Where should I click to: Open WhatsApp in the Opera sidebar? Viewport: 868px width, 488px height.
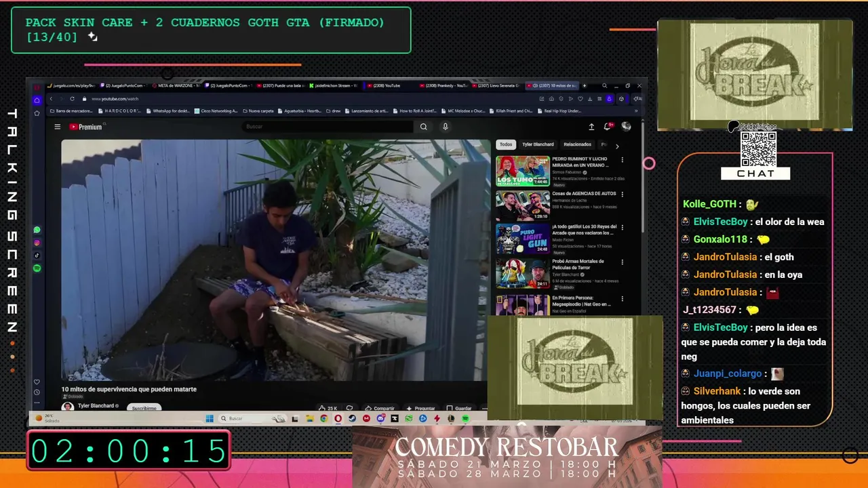click(x=37, y=230)
